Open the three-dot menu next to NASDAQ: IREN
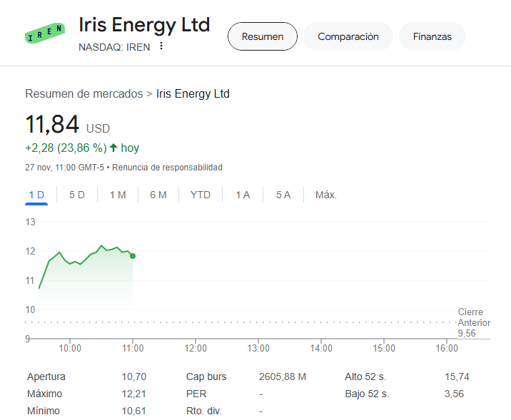511x420 pixels. (x=161, y=46)
